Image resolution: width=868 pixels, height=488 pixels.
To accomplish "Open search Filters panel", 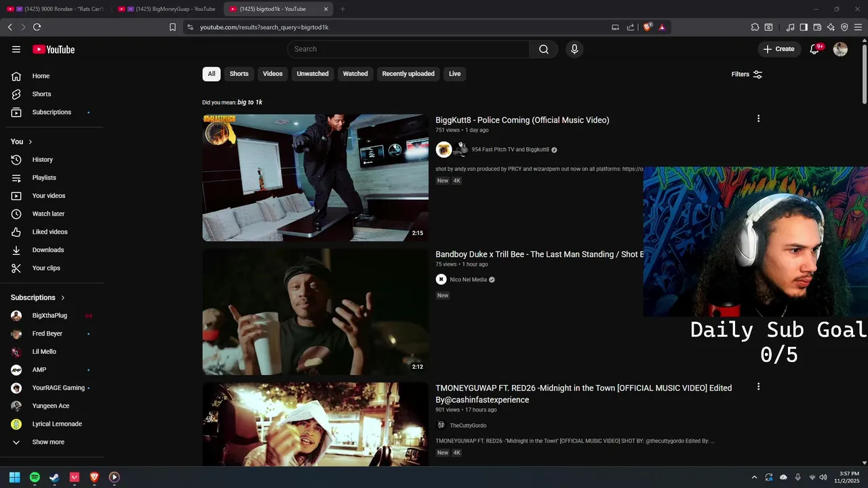I will (747, 74).
